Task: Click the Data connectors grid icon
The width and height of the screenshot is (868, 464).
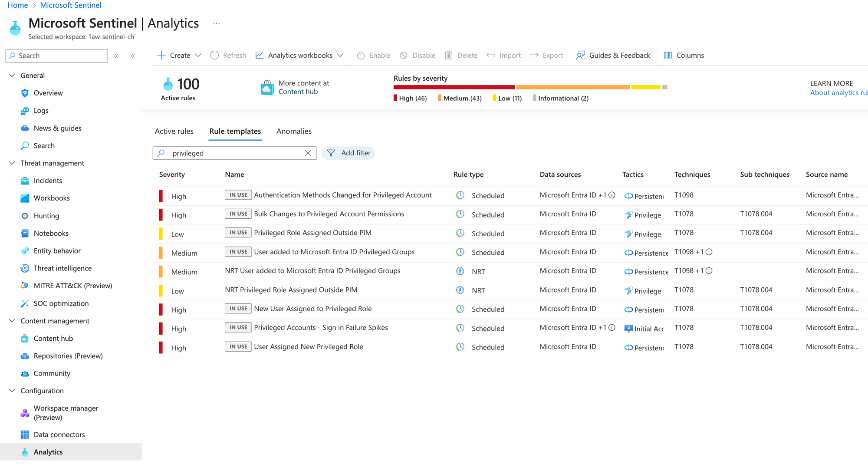Action: click(25, 434)
